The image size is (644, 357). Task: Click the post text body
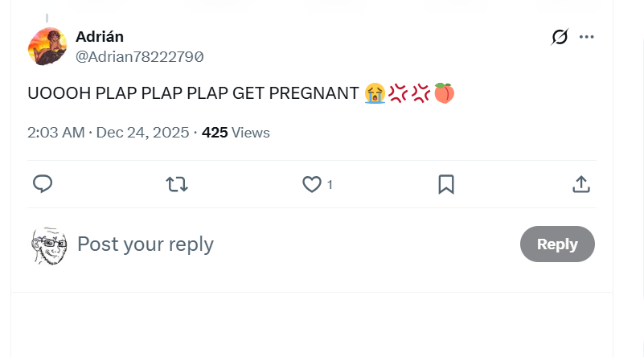coord(193,93)
